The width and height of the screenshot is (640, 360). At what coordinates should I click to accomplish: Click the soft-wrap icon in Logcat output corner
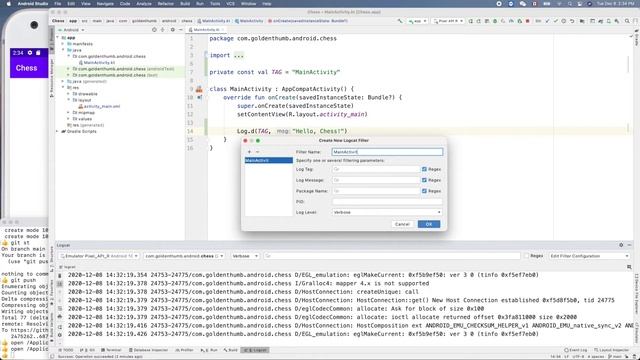point(629,267)
